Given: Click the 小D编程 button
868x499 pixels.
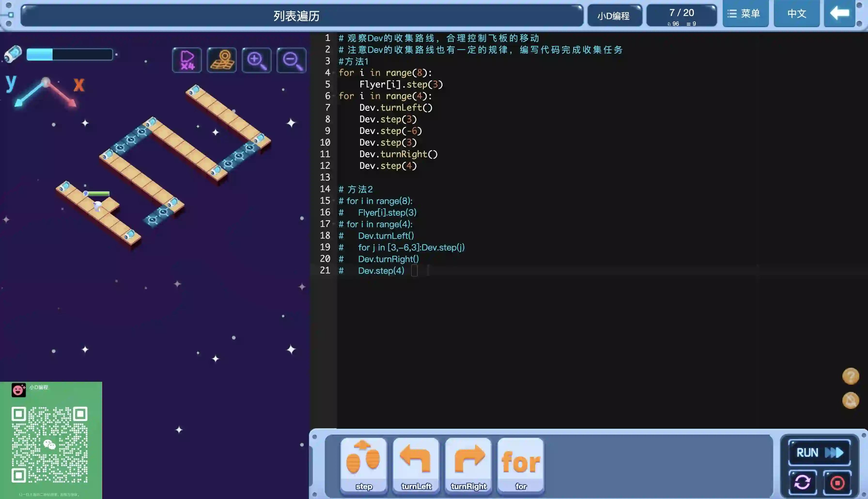Looking at the screenshot, I should (x=614, y=16).
